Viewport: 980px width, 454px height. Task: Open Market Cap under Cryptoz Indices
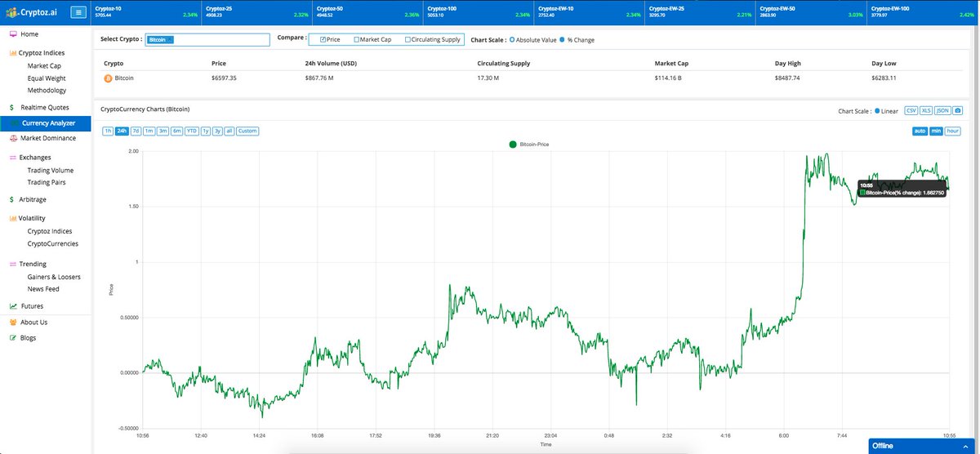pos(44,66)
